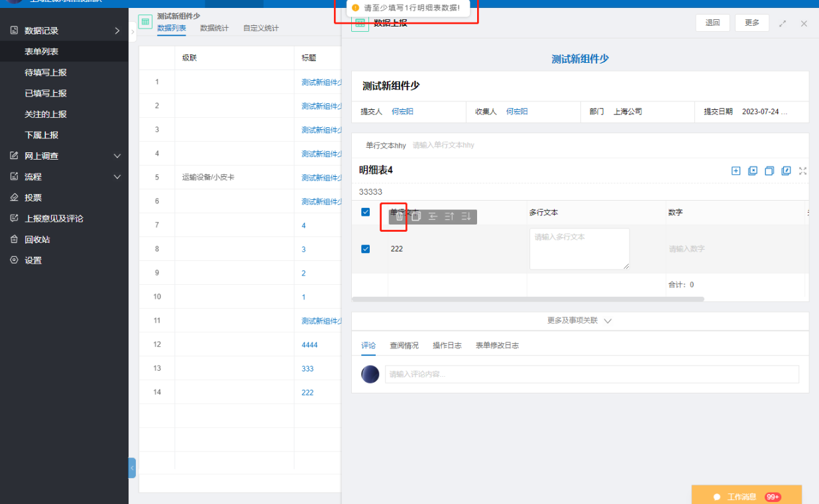Click the orange warning icon in notification

356,8
